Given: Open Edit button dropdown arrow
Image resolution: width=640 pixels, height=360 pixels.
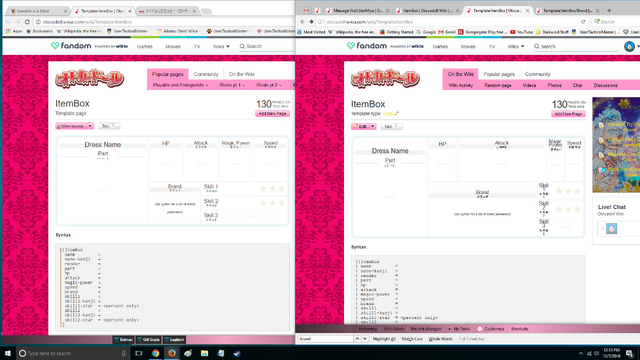Looking at the screenshot, I should (x=373, y=126).
